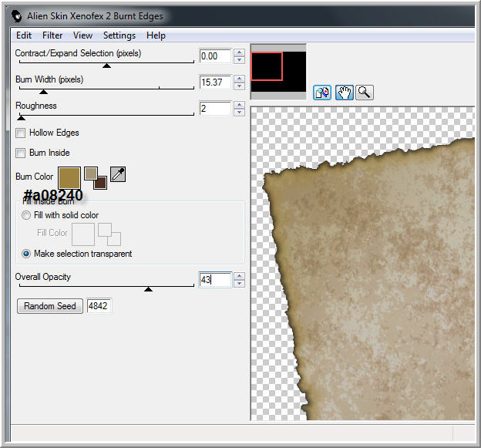Click the large Burn Color swatch
481x448 pixels.
tap(69, 177)
